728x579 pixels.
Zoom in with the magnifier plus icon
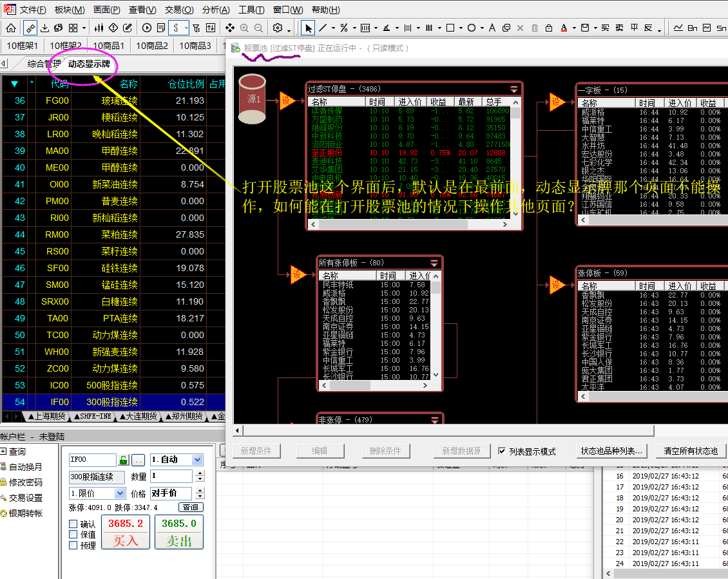point(244,28)
